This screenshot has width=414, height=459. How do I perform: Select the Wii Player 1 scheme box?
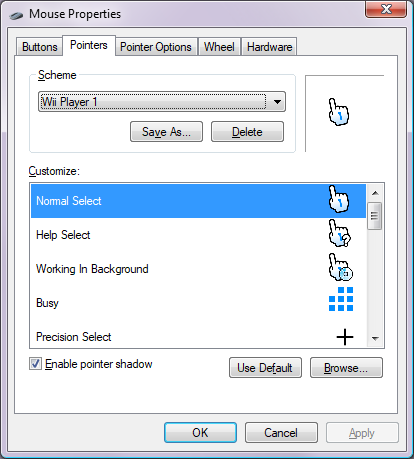[162, 102]
